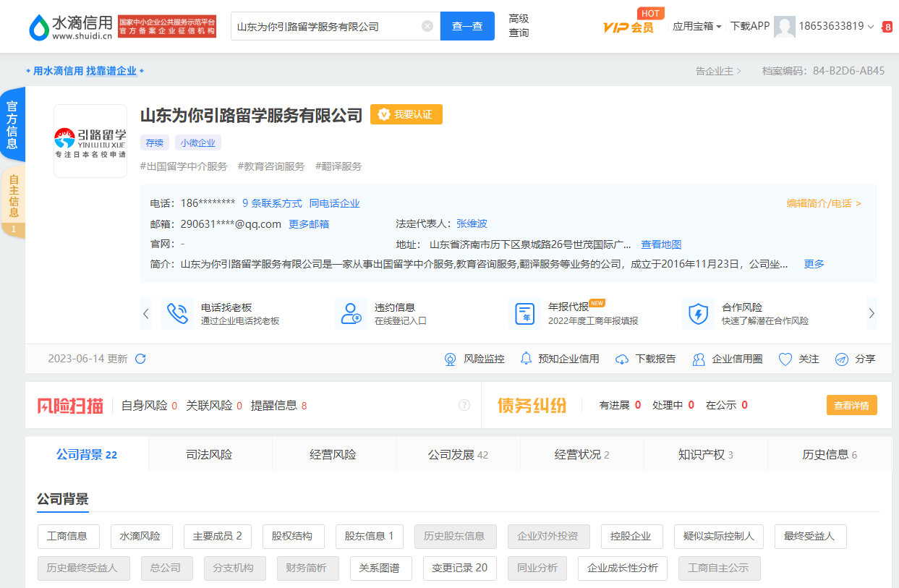899x588 pixels.
Task: Clear the search box with the X icon
Action: pos(427,26)
